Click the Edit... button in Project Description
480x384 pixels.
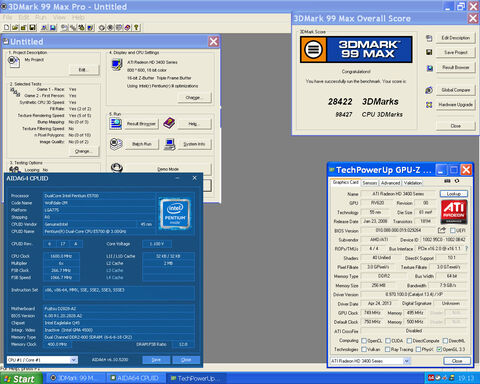point(84,70)
